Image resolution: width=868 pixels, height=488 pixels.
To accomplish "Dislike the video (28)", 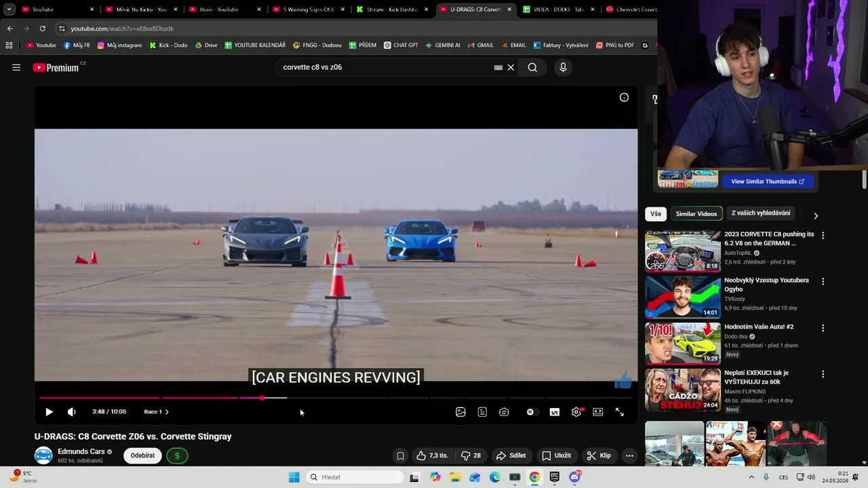I will [471, 455].
